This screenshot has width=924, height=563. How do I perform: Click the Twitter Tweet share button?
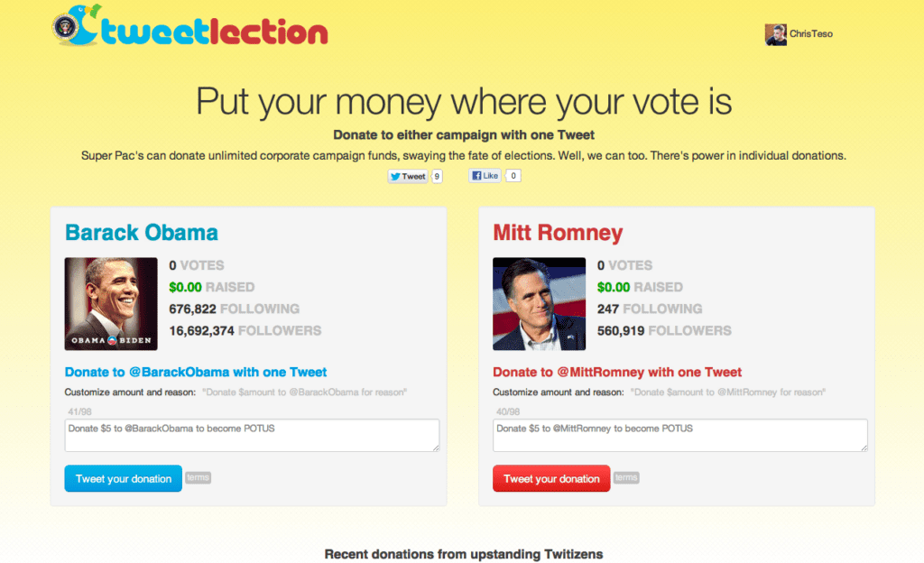tap(408, 176)
